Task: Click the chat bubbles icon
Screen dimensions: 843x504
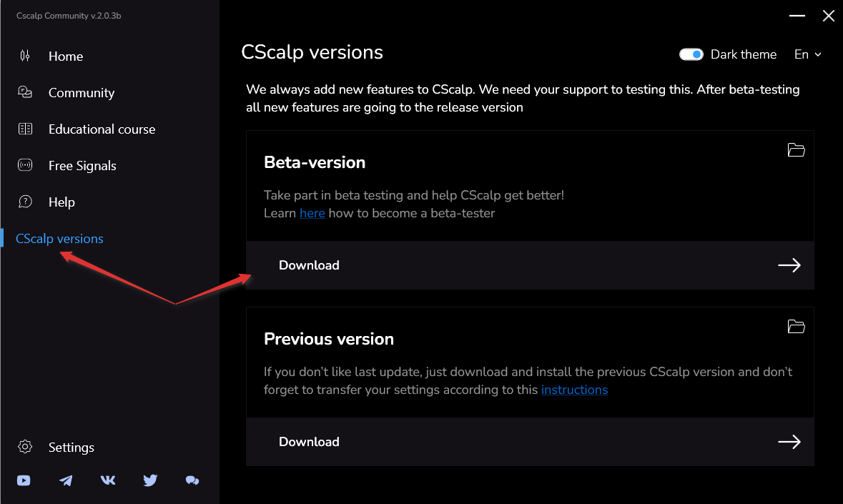Action: point(192,480)
